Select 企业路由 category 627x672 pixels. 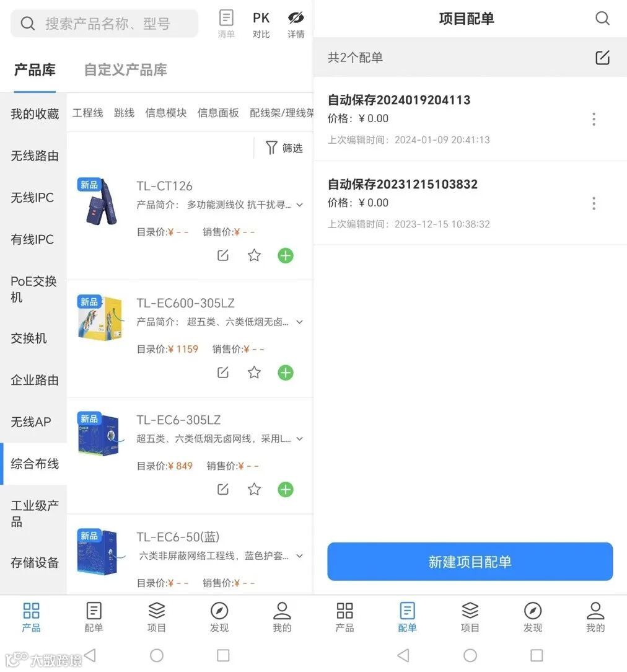pos(33,380)
